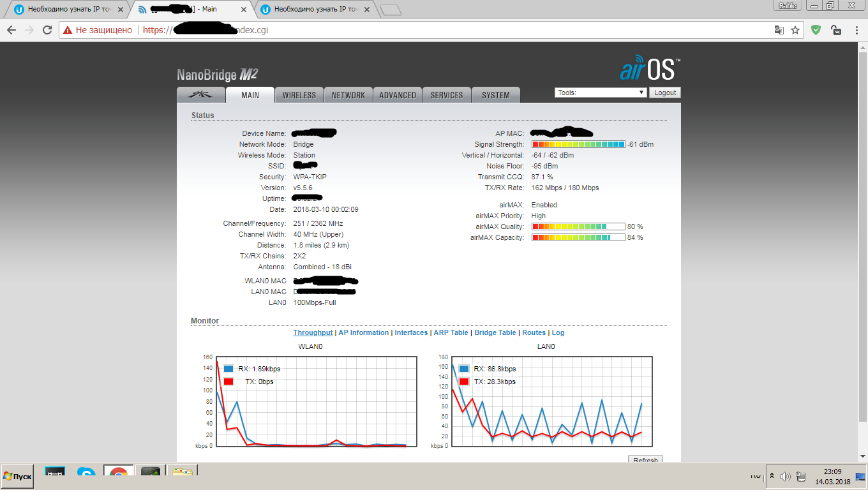Image resolution: width=868 pixels, height=490 pixels.
Task: Reload the current page
Action: click(x=47, y=30)
